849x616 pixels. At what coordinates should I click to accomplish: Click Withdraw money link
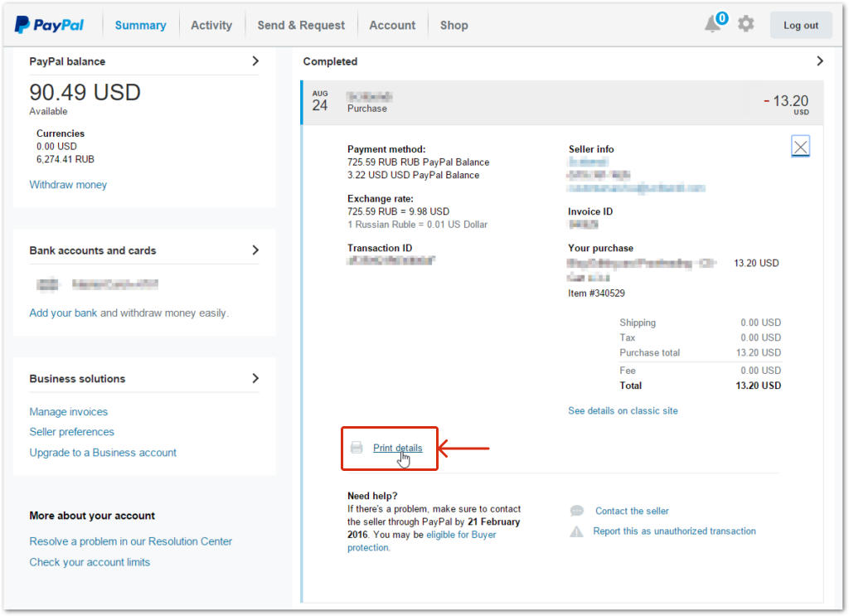point(68,185)
